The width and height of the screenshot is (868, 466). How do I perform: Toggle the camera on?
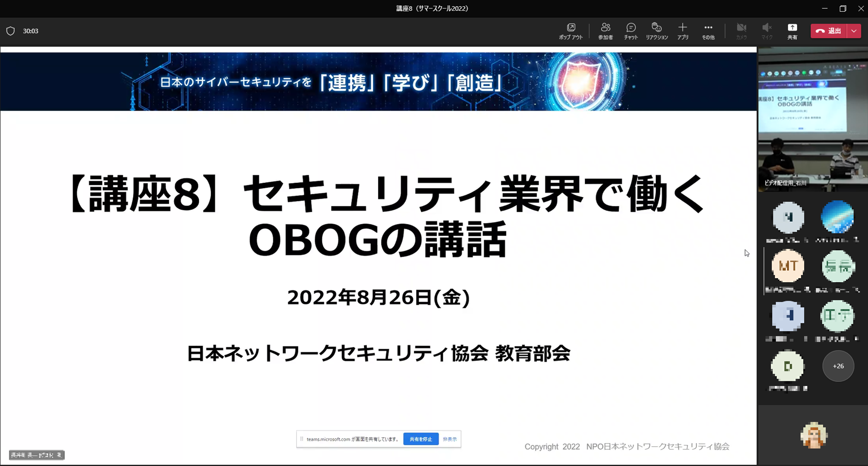click(x=741, y=31)
